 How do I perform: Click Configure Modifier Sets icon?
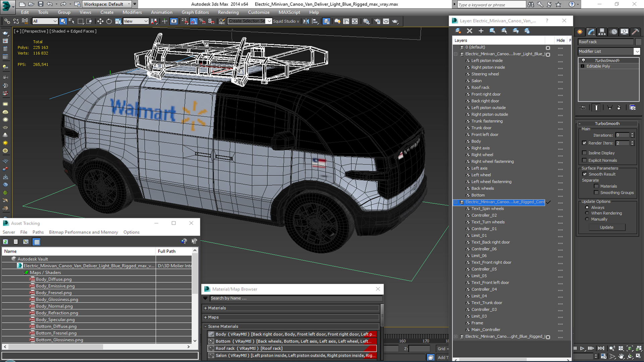(633, 108)
